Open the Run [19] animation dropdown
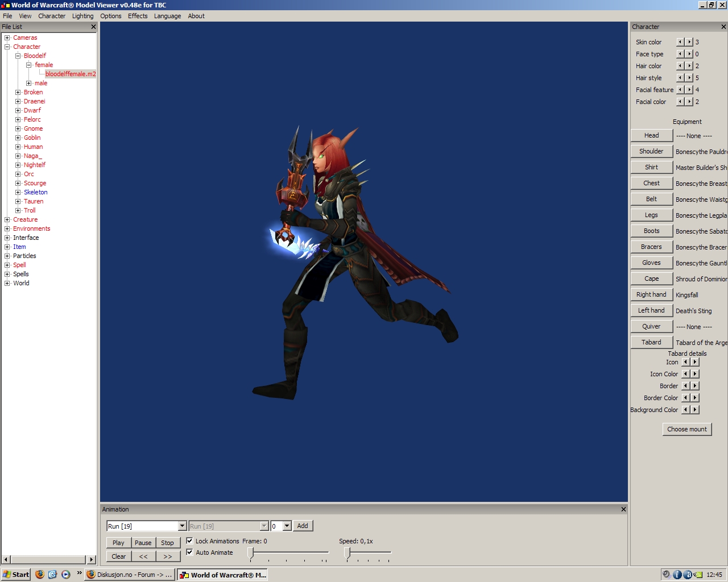The height and width of the screenshot is (582, 728). coord(182,526)
